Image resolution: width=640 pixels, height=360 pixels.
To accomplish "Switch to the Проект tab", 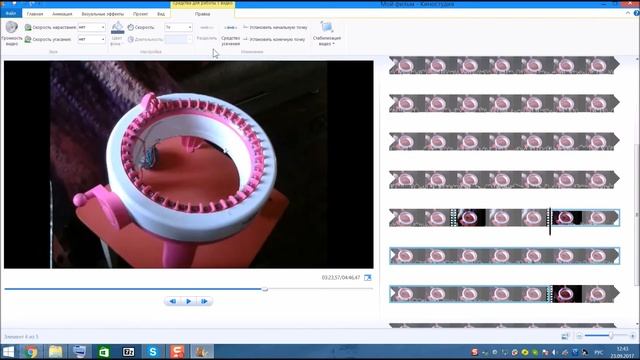I will coord(140,14).
